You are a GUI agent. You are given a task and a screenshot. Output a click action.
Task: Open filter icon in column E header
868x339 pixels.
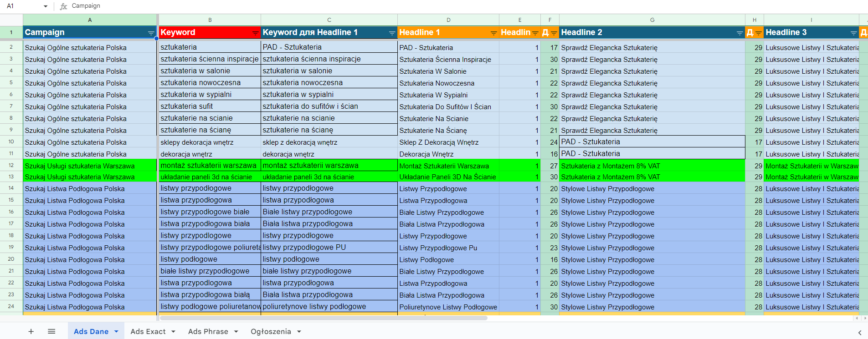pos(535,33)
